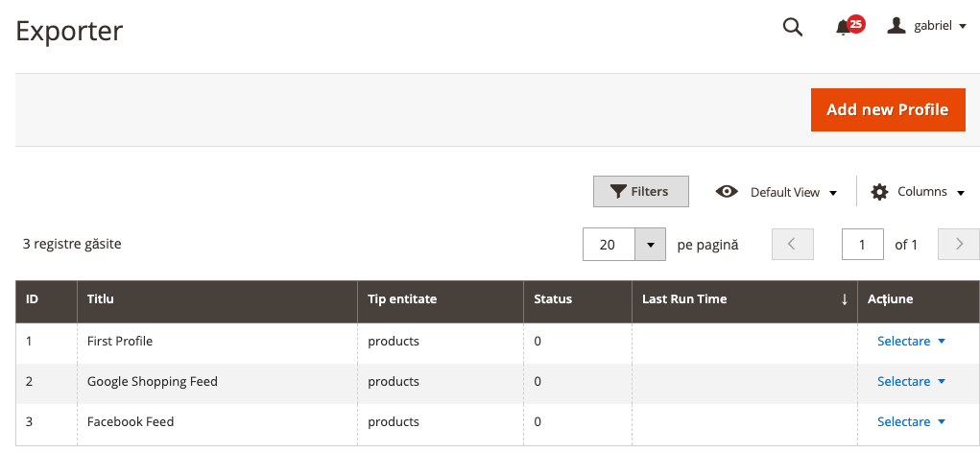Open notifications bell with 25 badge
The width and height of the screenshot is (980, 476).
coord(849,26)
